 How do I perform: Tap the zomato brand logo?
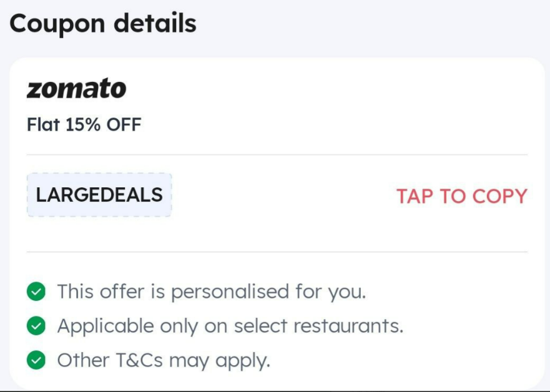point(76,89)
